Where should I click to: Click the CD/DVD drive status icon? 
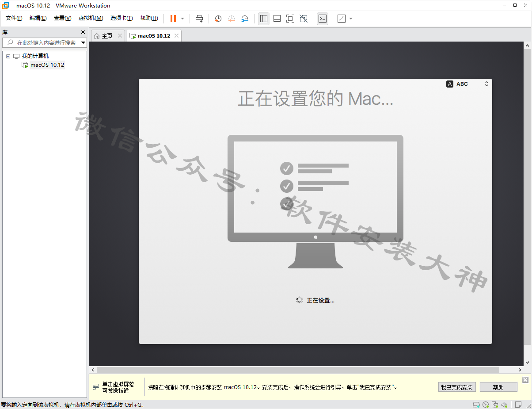tap(486, 405)
